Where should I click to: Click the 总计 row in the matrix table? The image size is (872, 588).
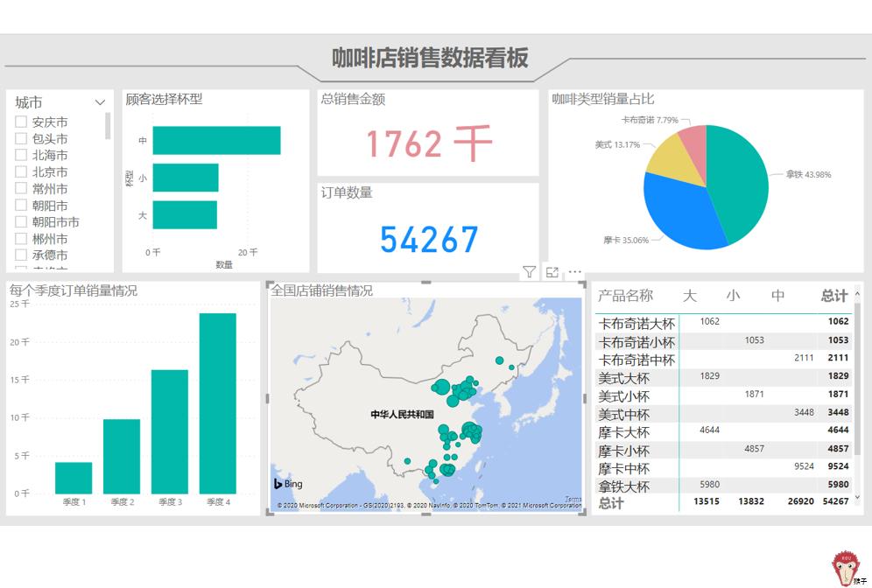coord(613,501)
